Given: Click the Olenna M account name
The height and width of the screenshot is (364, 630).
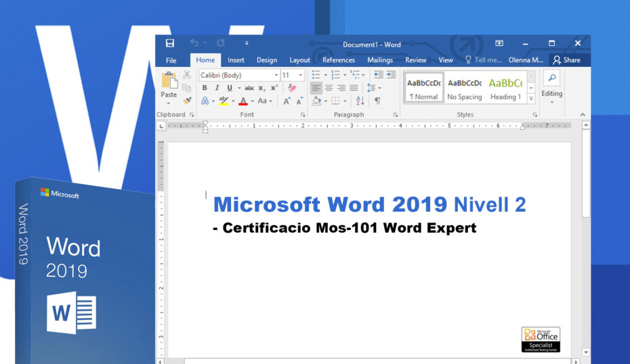Looking at the screenshot, I should pyautogui.click(x=526, y=60).
